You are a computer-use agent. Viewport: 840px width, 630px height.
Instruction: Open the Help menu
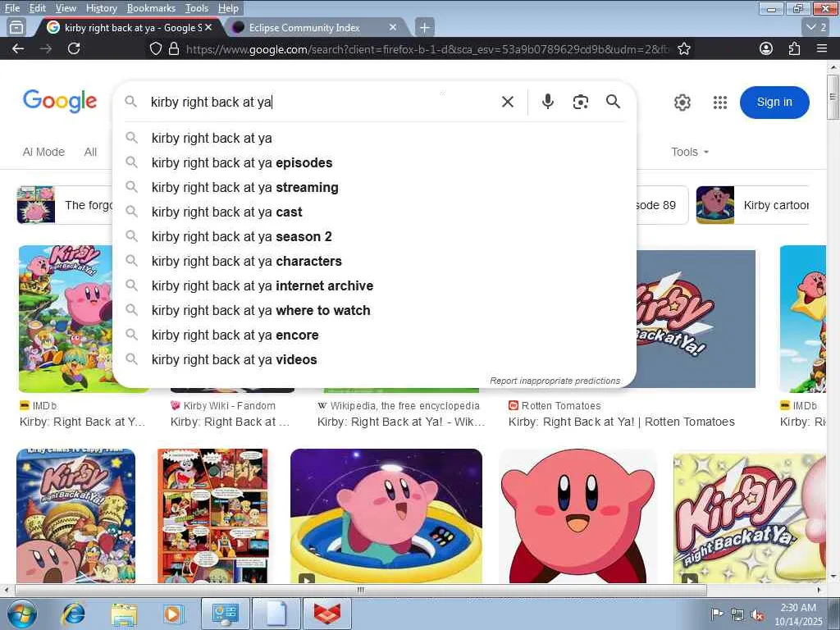point(228,8)
